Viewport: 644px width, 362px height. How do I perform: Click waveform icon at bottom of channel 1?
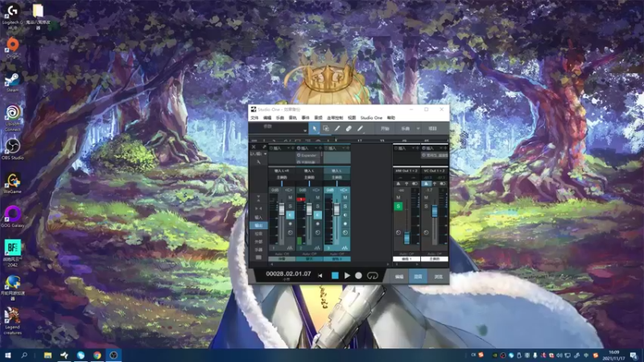tap(290, 248)
